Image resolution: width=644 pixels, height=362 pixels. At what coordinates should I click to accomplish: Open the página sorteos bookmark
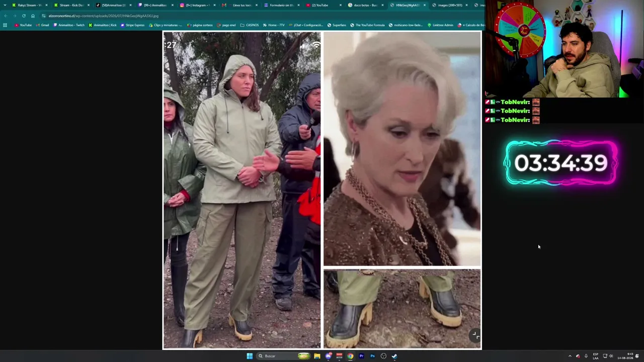[200, 25]
